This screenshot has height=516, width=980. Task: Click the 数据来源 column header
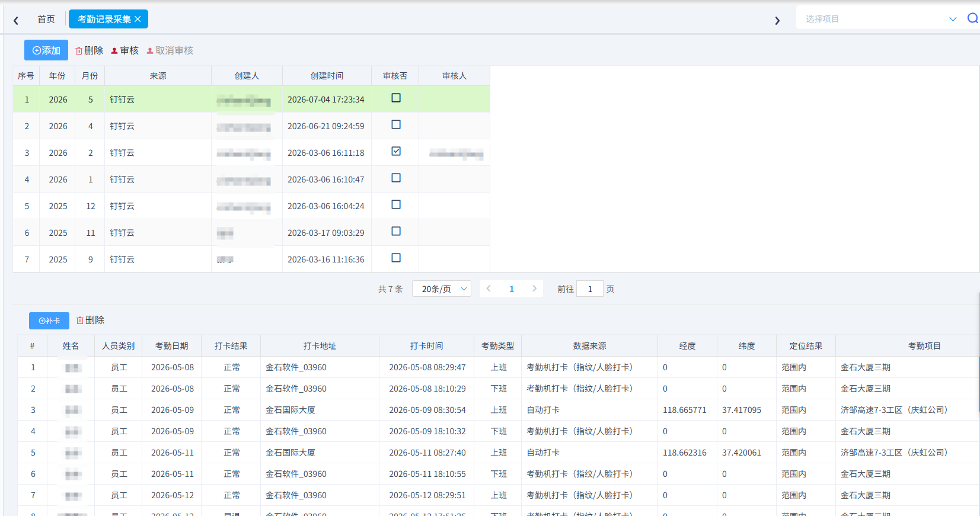[590, 346]
